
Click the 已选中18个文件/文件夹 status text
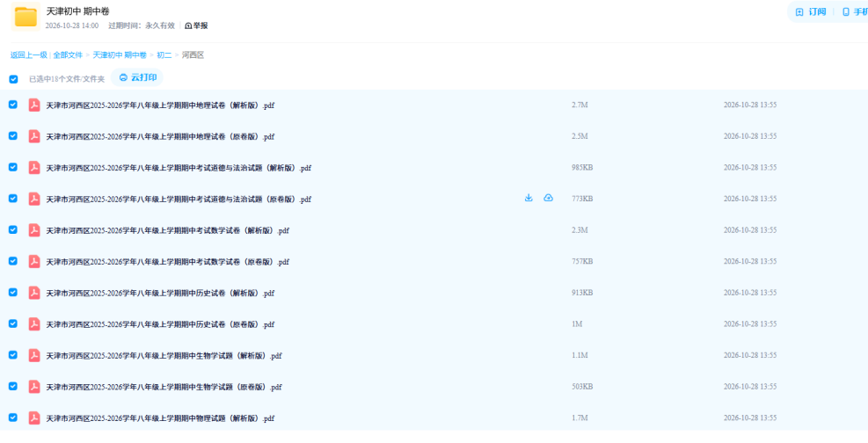[67, 79]
